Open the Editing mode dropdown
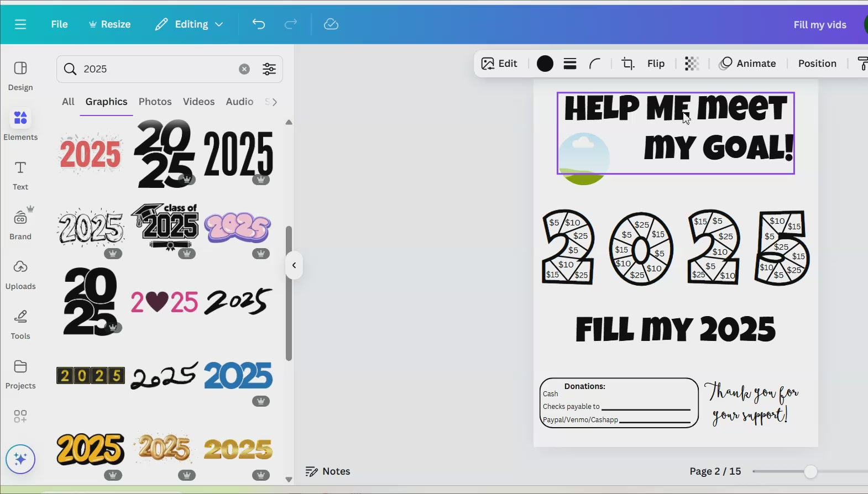 click(190, 24)
